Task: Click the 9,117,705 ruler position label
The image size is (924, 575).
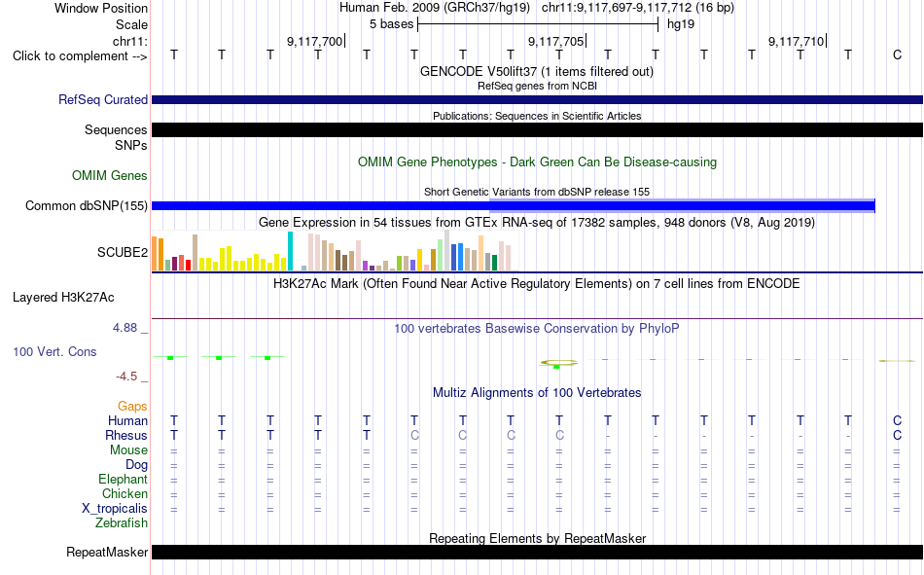Action: tap(555, 41)
